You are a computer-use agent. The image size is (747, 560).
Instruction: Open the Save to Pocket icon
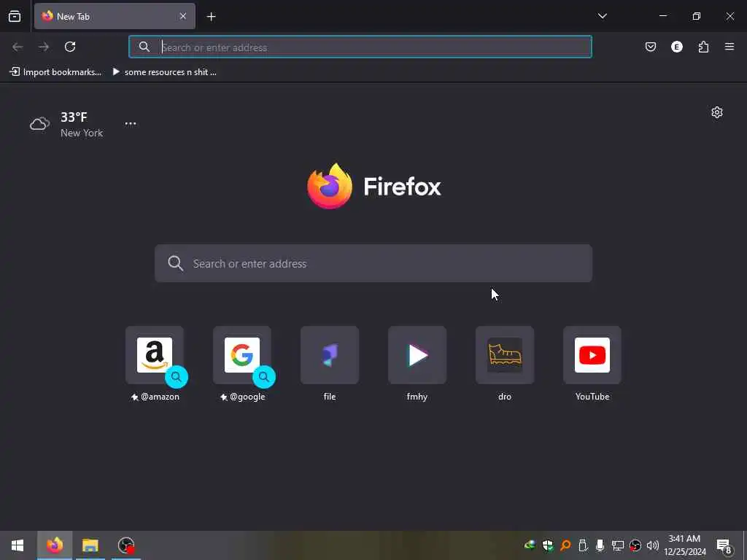click(650, 47)
